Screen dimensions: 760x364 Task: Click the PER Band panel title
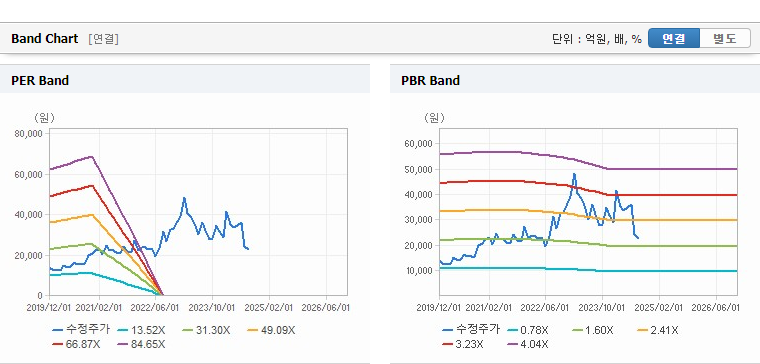(x=40, y=80)
